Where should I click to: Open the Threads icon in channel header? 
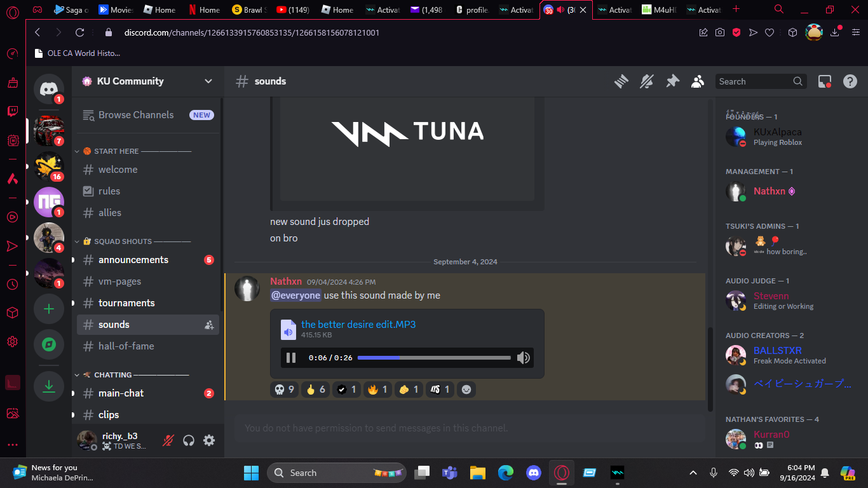coord(621,81)
